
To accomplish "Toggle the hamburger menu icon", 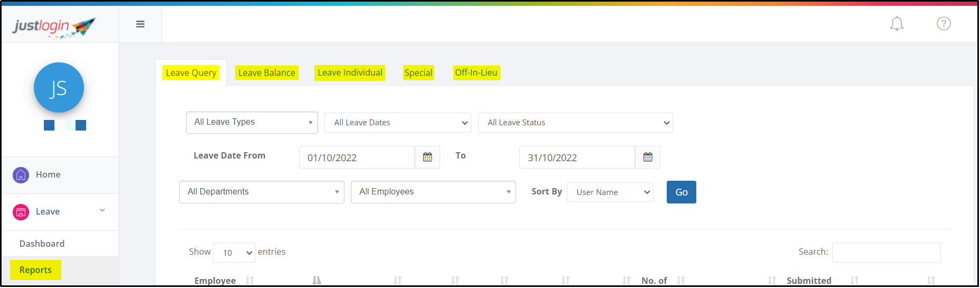I will (x=141, y=24).
